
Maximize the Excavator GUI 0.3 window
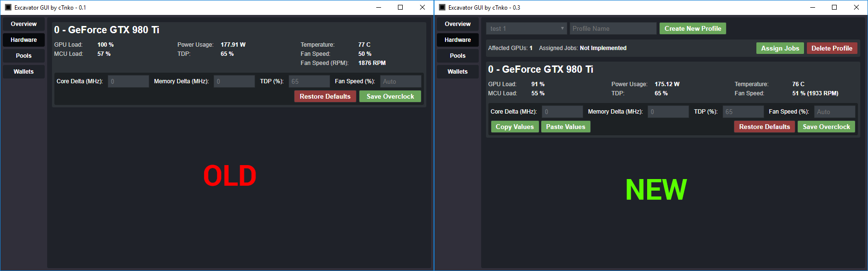pyautogui.click(x=834, y=7)
